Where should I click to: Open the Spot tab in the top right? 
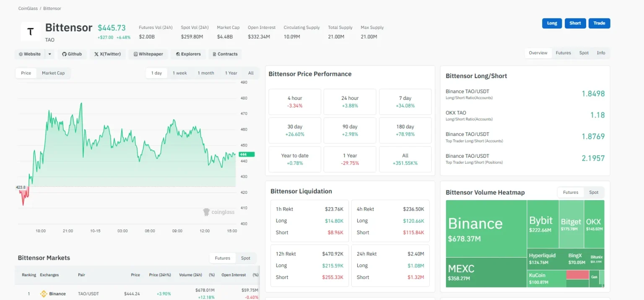(584, 53)
